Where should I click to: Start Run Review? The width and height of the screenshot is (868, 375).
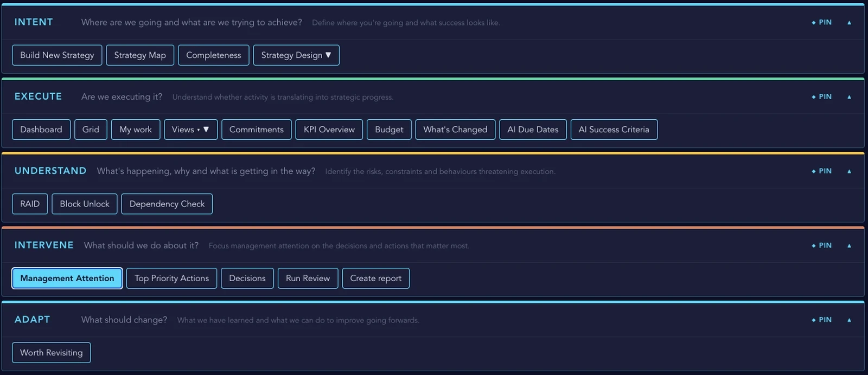(308, 278)
